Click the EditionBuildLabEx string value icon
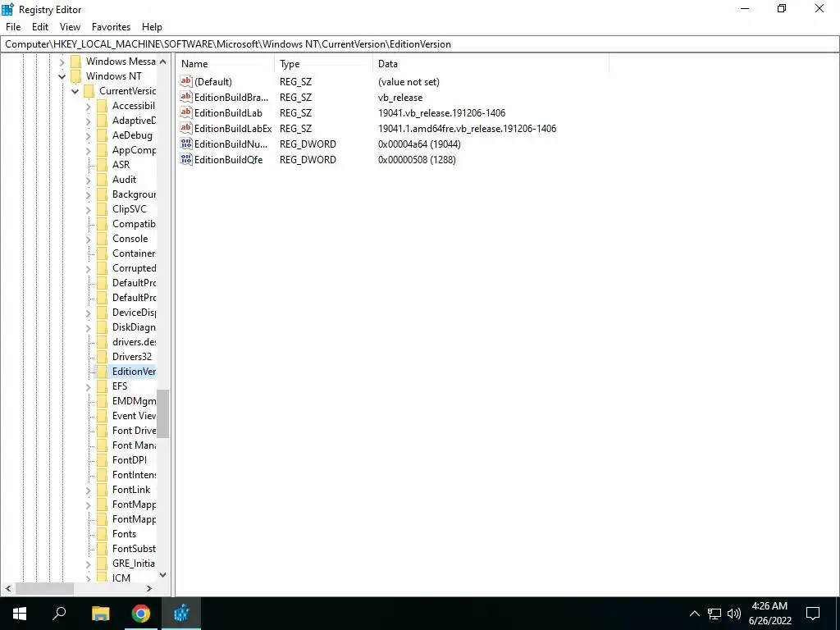This screenshot has height=630, width=840. 186,128
